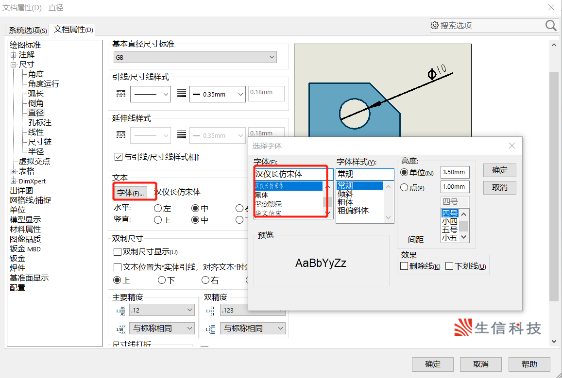The height and width of the screenshot is (378, 562).
Task: Click the leader line style icon
Action: click(x=121, y=94)
